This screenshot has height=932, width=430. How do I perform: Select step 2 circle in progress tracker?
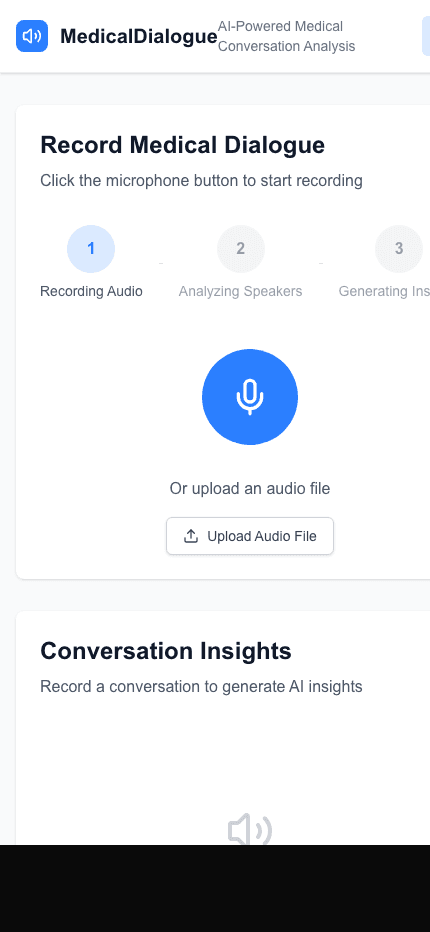[240, 248]
